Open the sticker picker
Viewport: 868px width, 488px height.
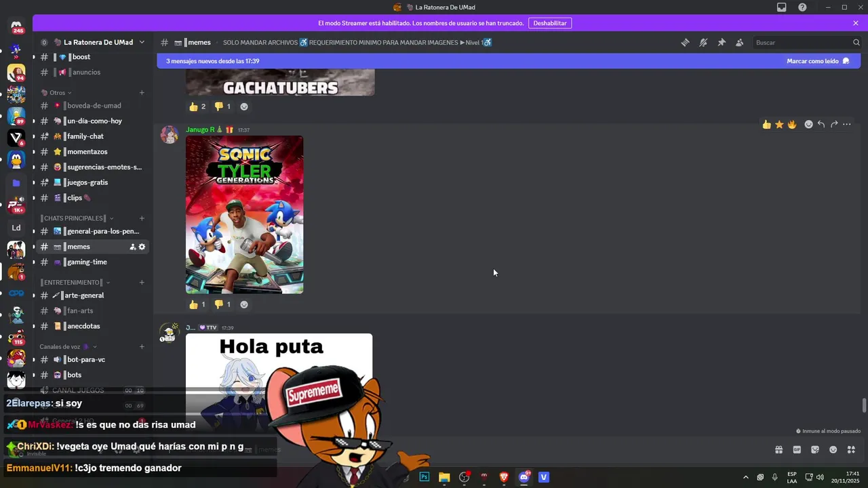tap(815, 449)
